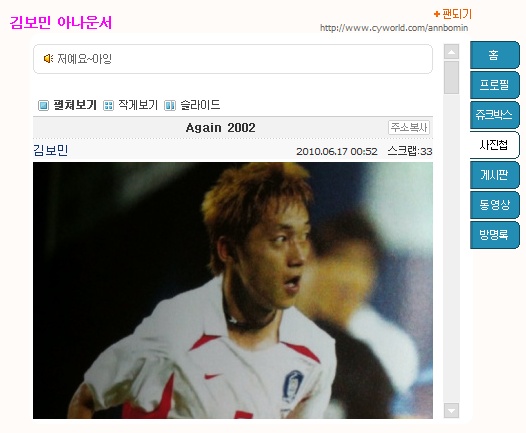The image size is (526, 433).
Task: Click the 주소복사 copy address button
Action: point(409,127)
